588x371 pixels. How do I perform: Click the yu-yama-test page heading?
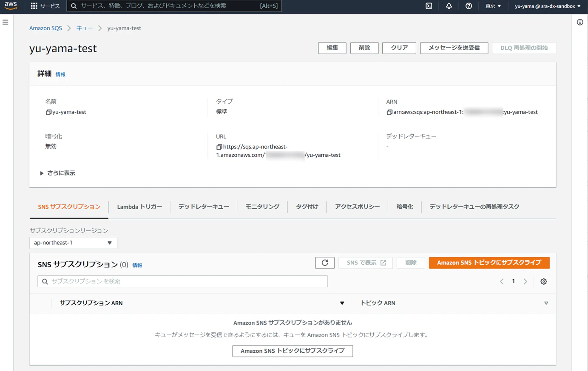pos(63,48)
